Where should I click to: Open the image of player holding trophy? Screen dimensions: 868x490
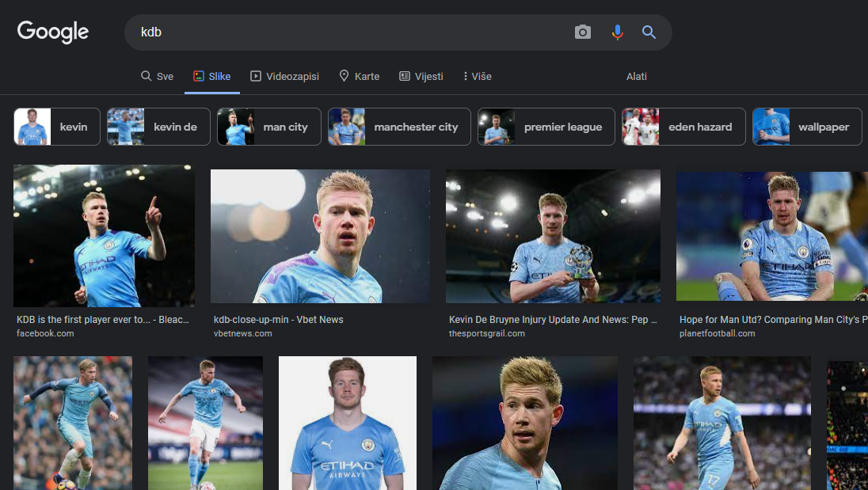(553, 236)
